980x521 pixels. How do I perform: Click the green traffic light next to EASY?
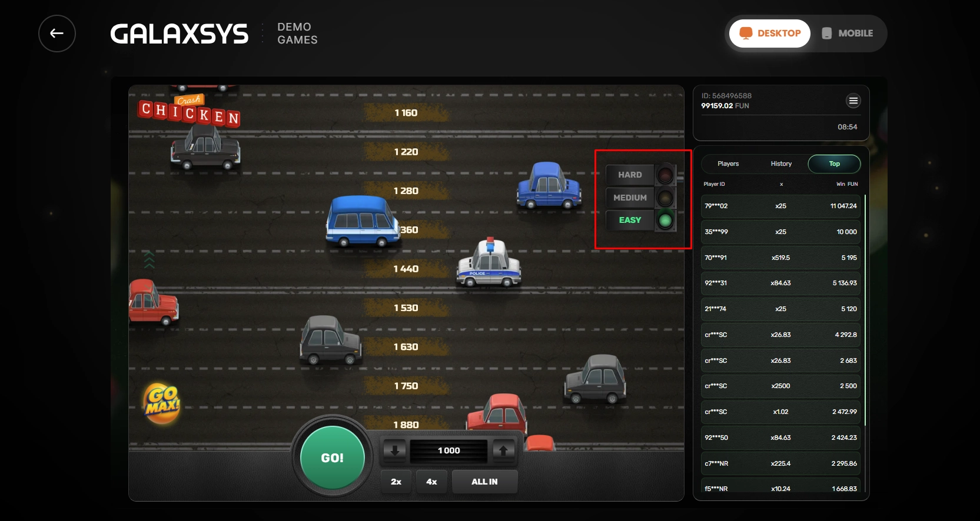(665, 221)
